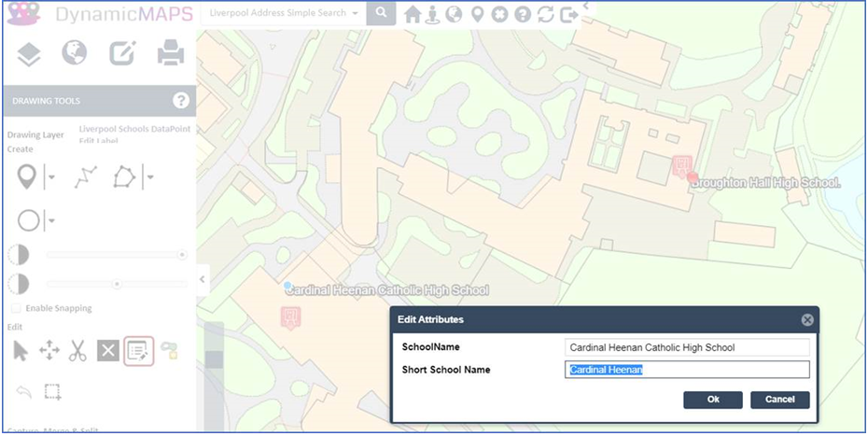Expand the polygon tool options arrow
Screen dimensions: 868x436
click(149, 177)
